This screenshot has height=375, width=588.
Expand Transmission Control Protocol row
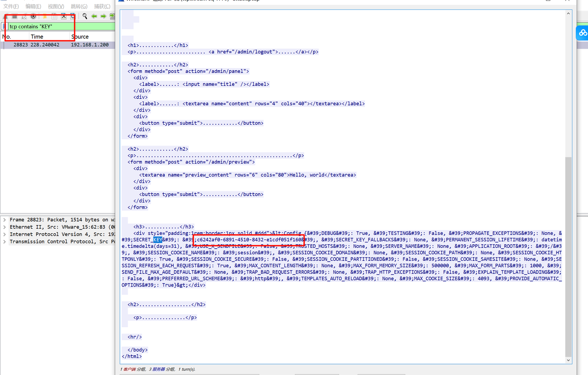(x=5, y=242)
